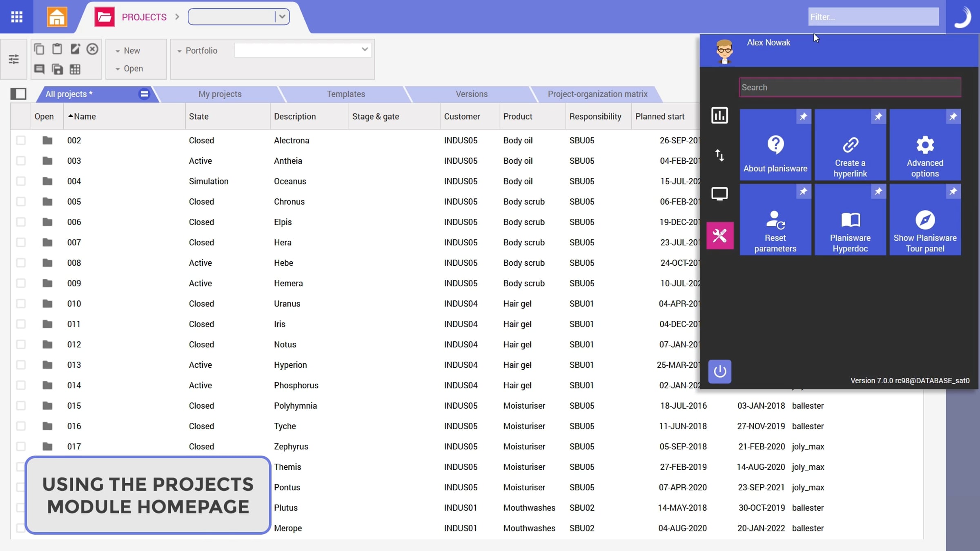The width and height of the screenshot is (980, 551).
Task: Click Alex Nowak user avatar
Action: (725, 51)
